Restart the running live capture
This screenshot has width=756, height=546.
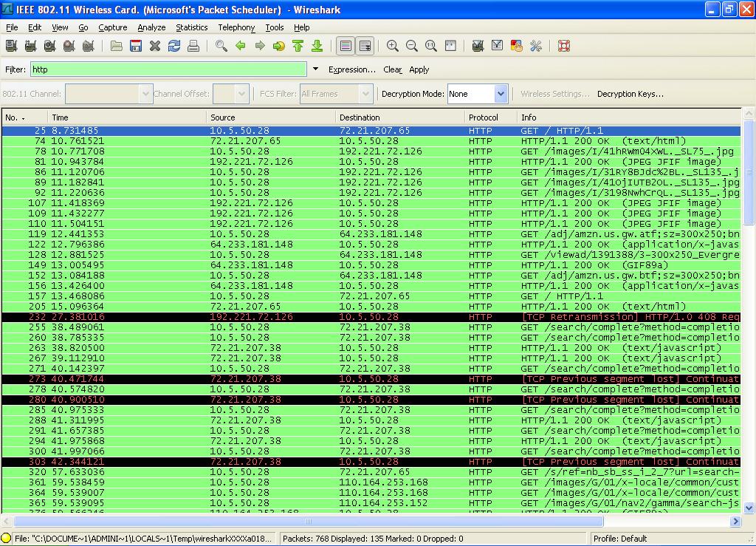89,46
